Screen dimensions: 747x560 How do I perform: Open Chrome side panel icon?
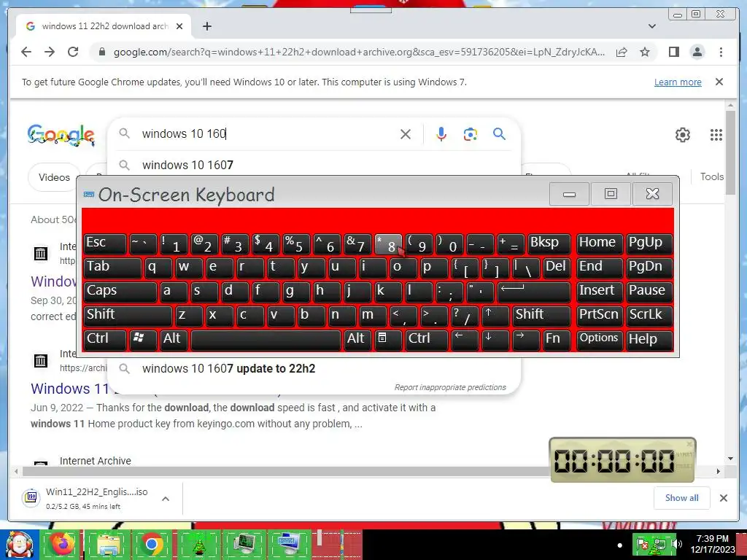[673, 52]
